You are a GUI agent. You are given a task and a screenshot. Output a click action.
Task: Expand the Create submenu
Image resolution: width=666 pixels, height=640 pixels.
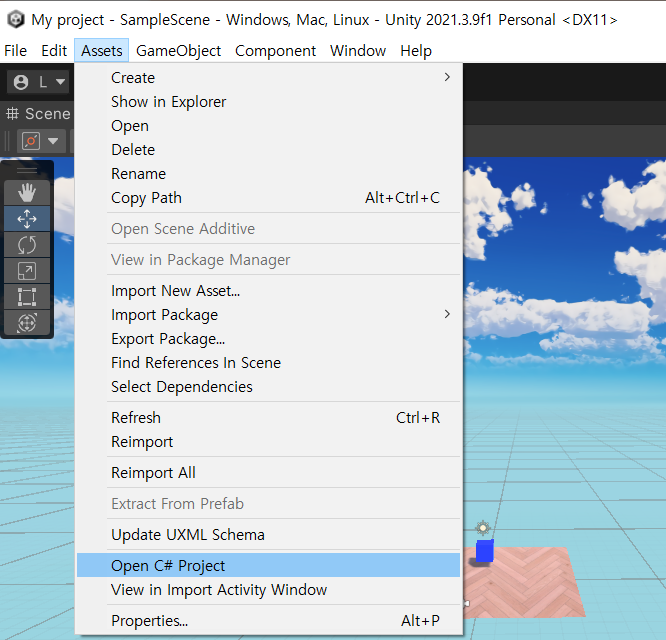(x=268, y=78)
